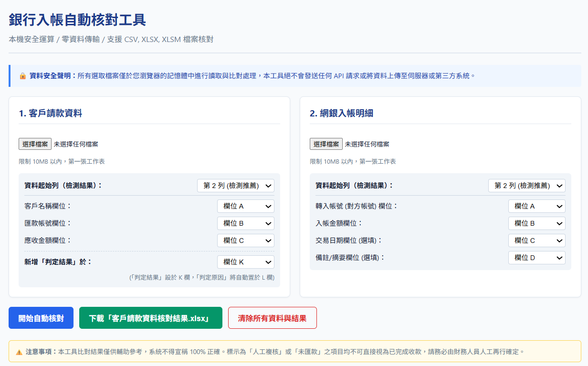This screenshot has width=588, height=366.
Task: Click 清除所有資料與結果 button
Action: (x=273, y=318)
